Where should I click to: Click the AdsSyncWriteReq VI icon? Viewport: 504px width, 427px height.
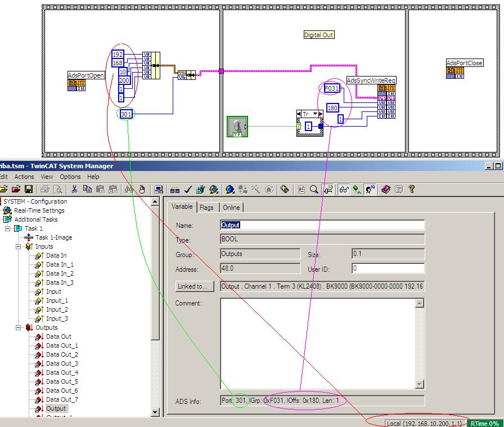(386, 102)
